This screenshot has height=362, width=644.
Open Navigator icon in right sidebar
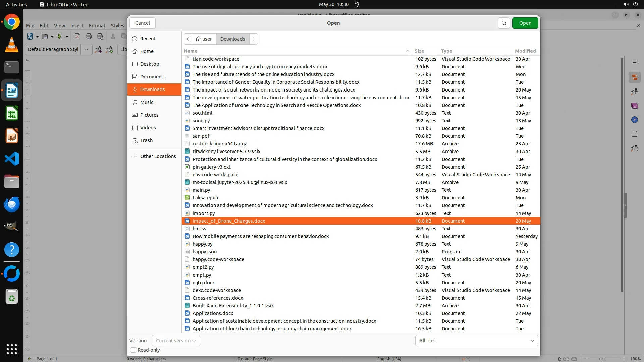click(634, 120)
